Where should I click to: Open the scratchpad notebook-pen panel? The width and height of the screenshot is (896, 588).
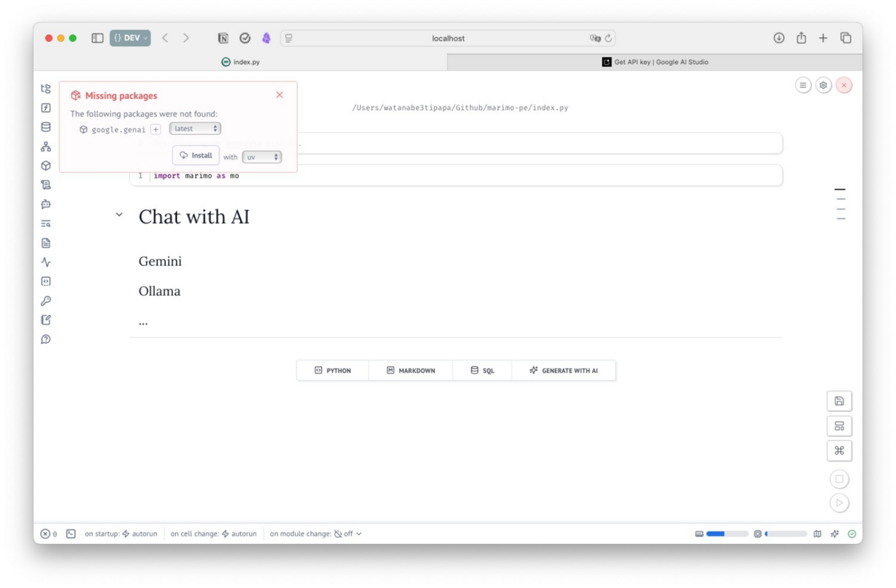click(x=46, y=320)
